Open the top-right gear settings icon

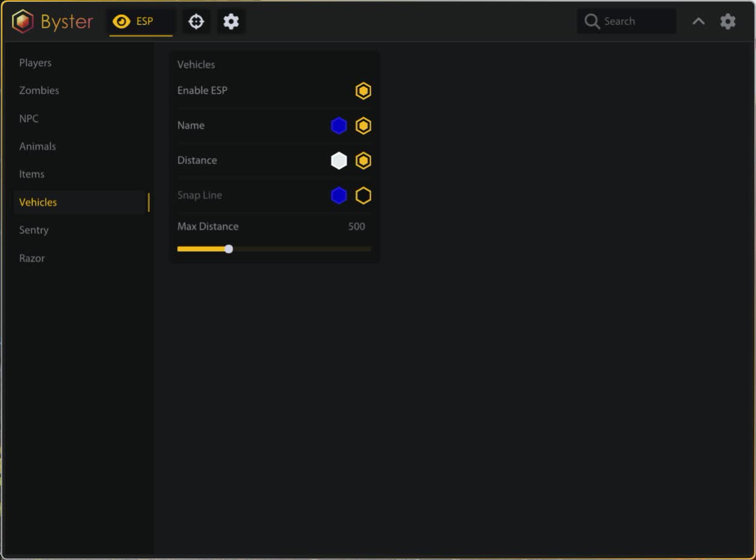click(728, 22)
